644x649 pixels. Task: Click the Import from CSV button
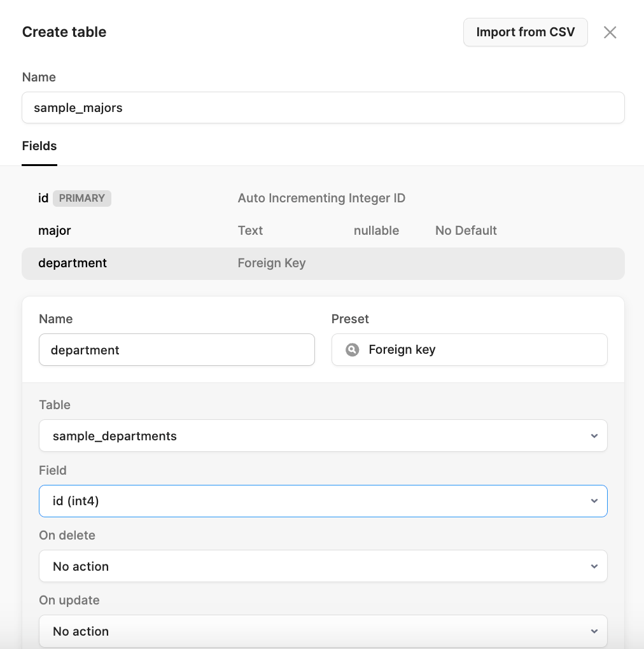coord(525,32)
